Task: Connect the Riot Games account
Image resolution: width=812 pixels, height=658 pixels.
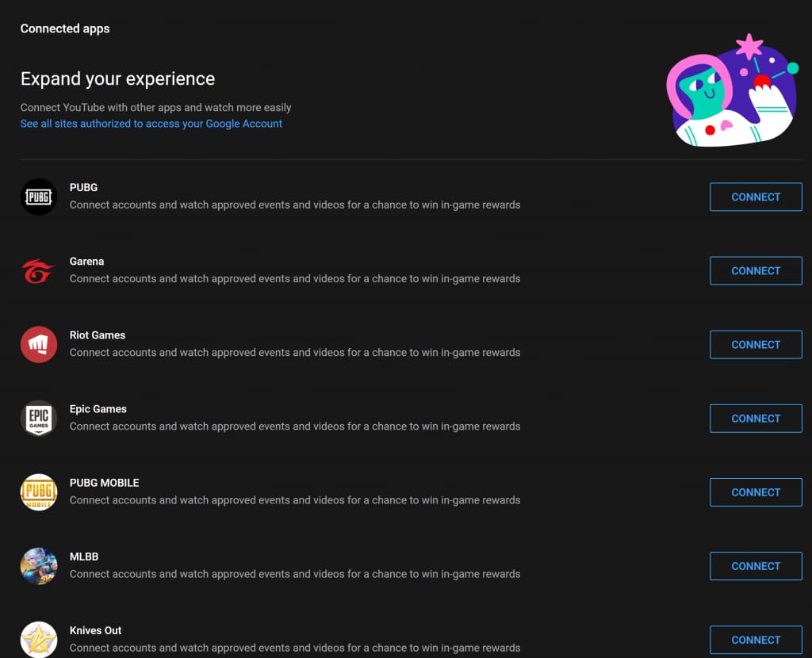Action: pyautogui.click(x=756, y=344)
